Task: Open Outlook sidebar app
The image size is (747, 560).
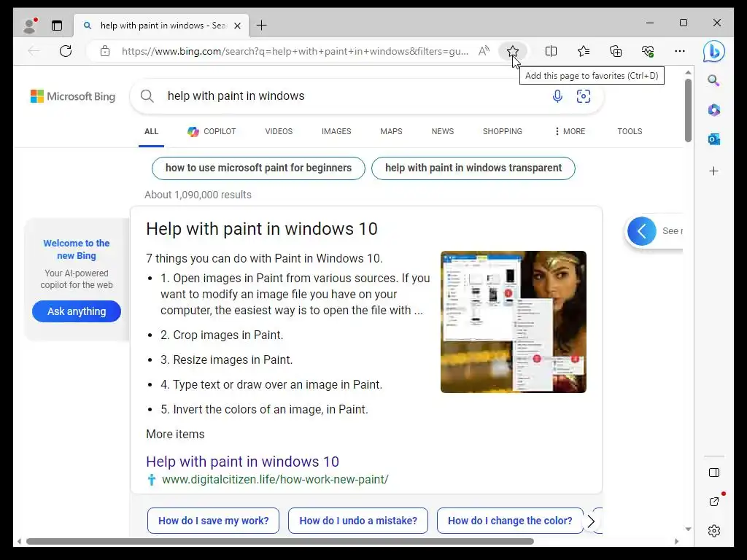Action: (713, 139)
